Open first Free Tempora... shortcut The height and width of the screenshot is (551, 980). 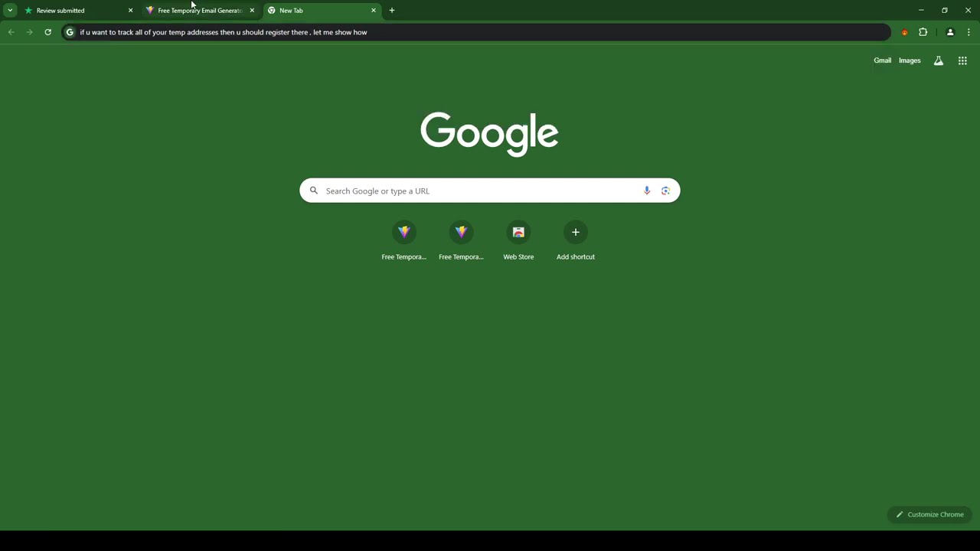point(404,240)
